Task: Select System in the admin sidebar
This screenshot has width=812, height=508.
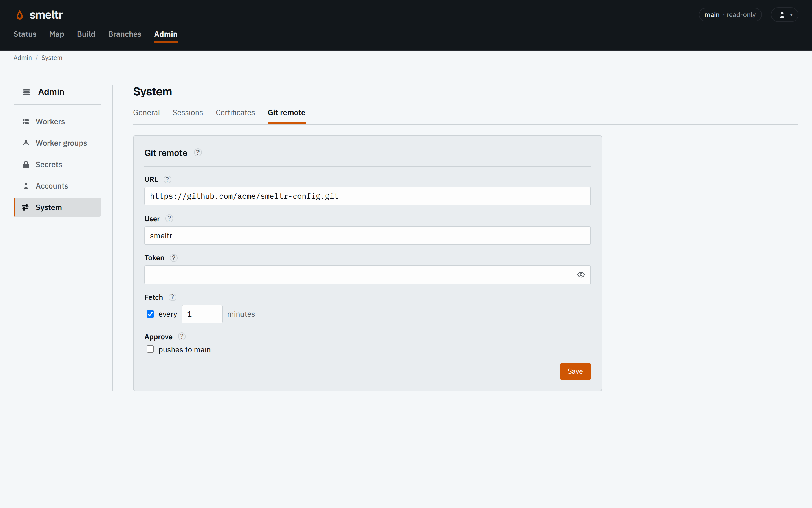Action: 57,207
